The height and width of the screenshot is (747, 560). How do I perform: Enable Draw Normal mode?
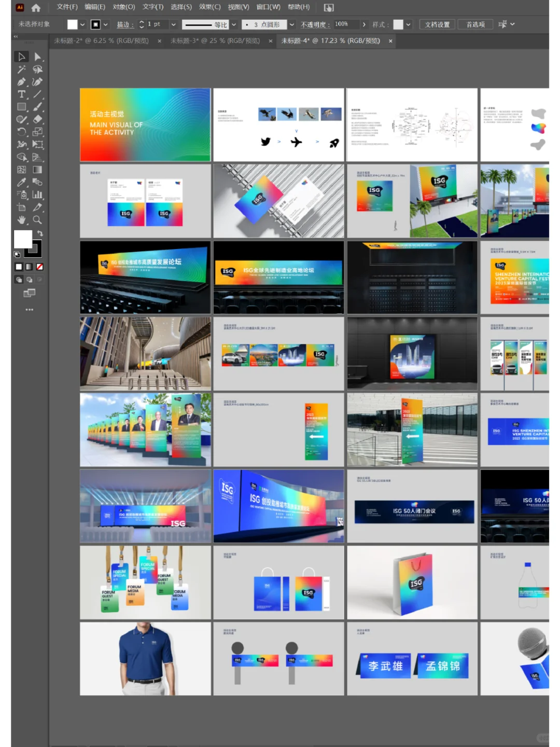[19, 280]
